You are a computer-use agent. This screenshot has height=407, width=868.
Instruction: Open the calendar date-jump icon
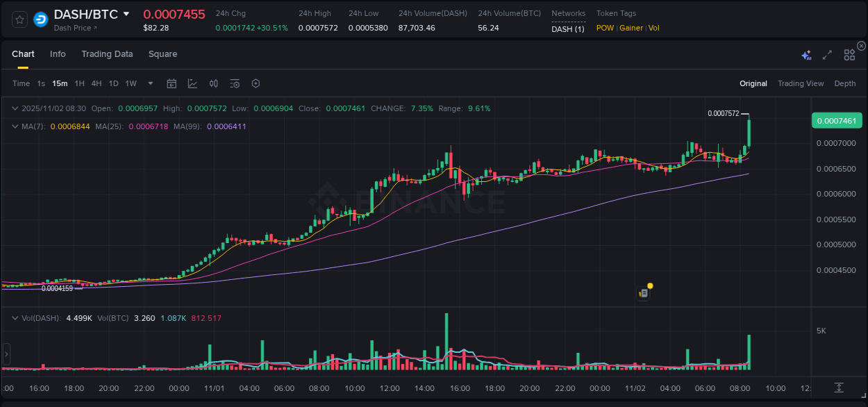click(x=172, y=83)
